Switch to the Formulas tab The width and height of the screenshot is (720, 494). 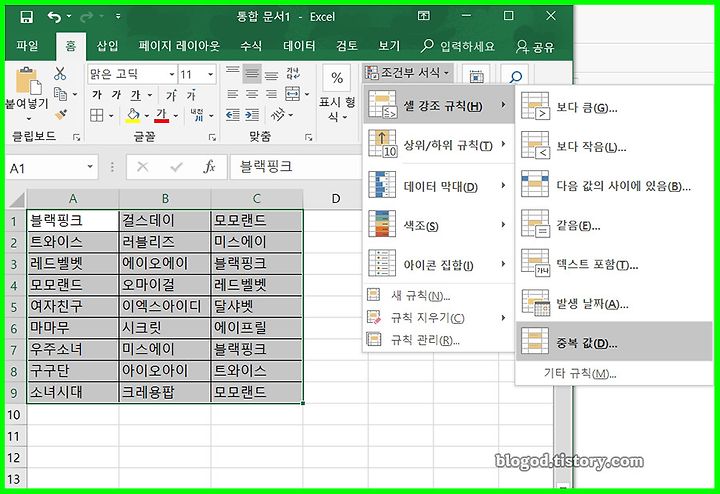click(x=251, y=46)
